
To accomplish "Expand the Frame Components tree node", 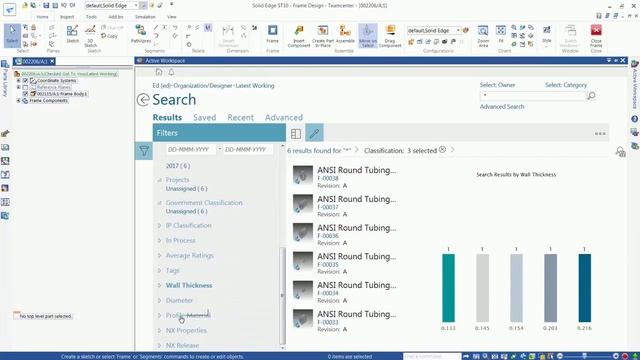I will 18,100.
